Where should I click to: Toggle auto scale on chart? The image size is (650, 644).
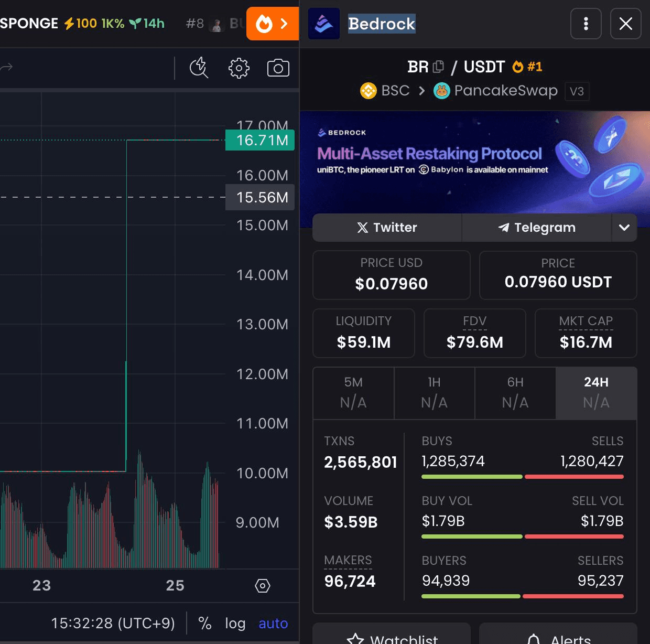click(273, 623)
